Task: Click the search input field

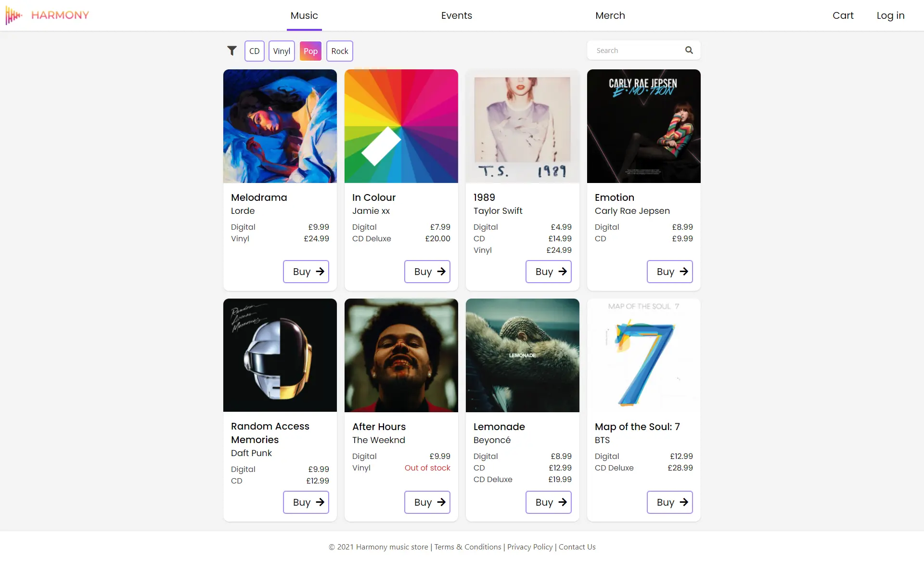Action: pos(635,50)
